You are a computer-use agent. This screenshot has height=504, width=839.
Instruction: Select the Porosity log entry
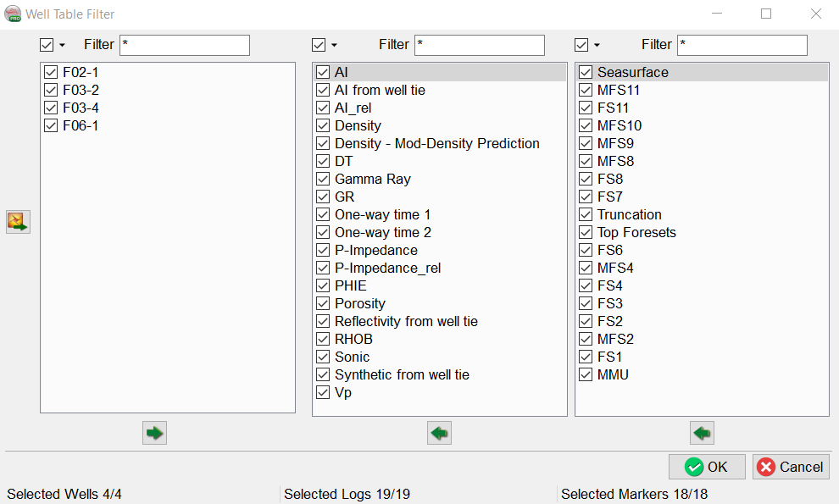360,303
